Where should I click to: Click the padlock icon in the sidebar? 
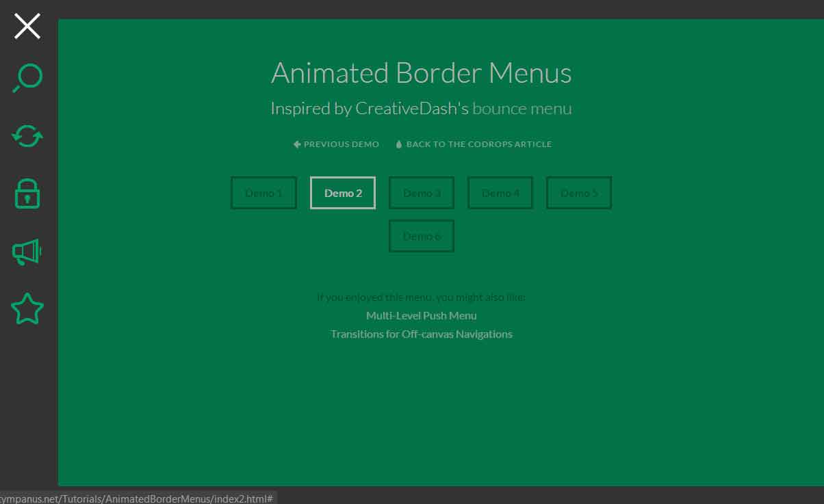point(27,194)
